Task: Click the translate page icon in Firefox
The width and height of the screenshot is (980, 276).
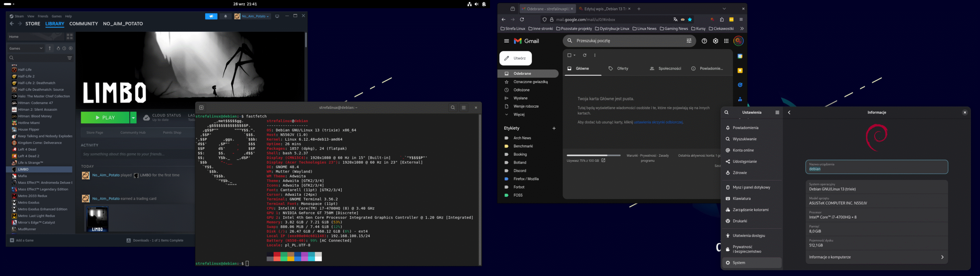Action: coord(675,20)
